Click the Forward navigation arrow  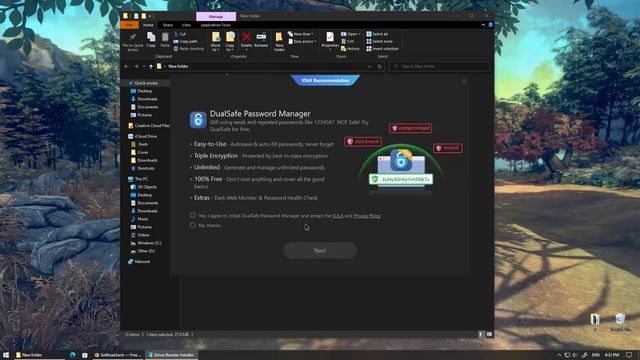(136, 66)
